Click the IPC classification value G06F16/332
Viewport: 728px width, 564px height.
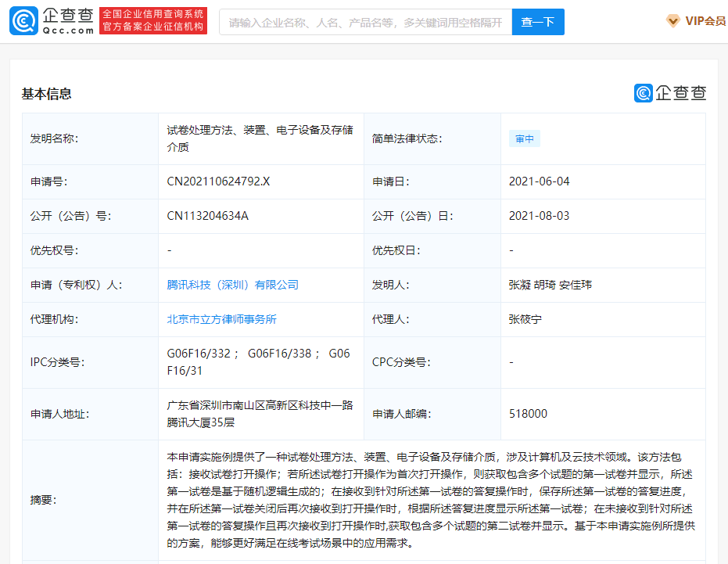coord(199,354)
